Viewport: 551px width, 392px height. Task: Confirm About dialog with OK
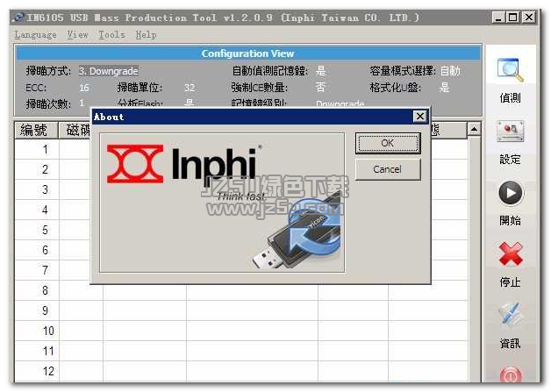click(388, 143)
